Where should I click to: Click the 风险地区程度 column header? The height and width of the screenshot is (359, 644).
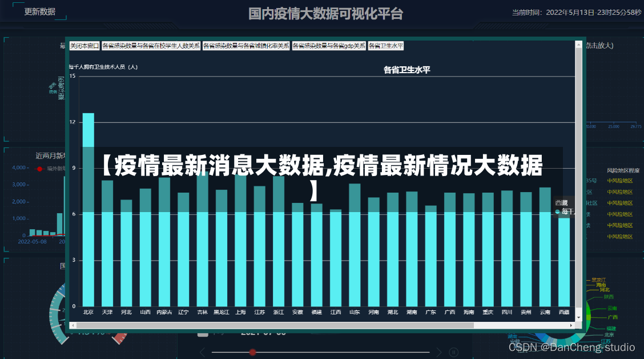(x=623, y=170)
